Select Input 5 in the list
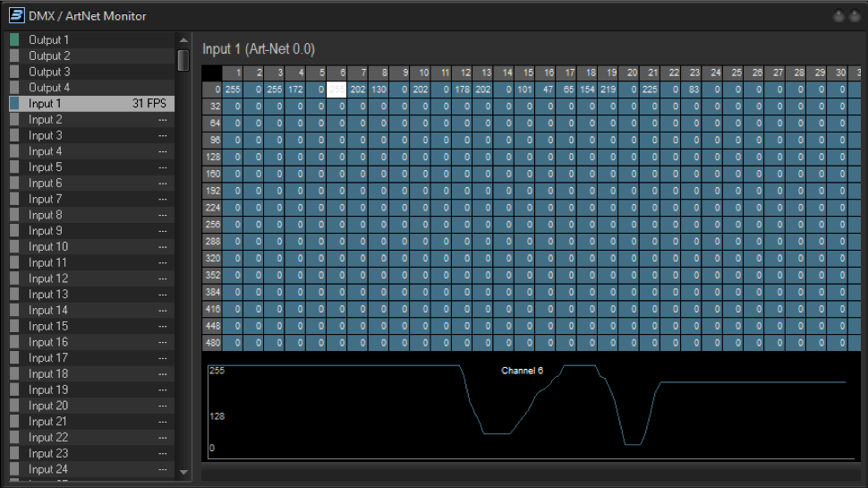This screenshot has height=488, width=868. pos(92,167)
